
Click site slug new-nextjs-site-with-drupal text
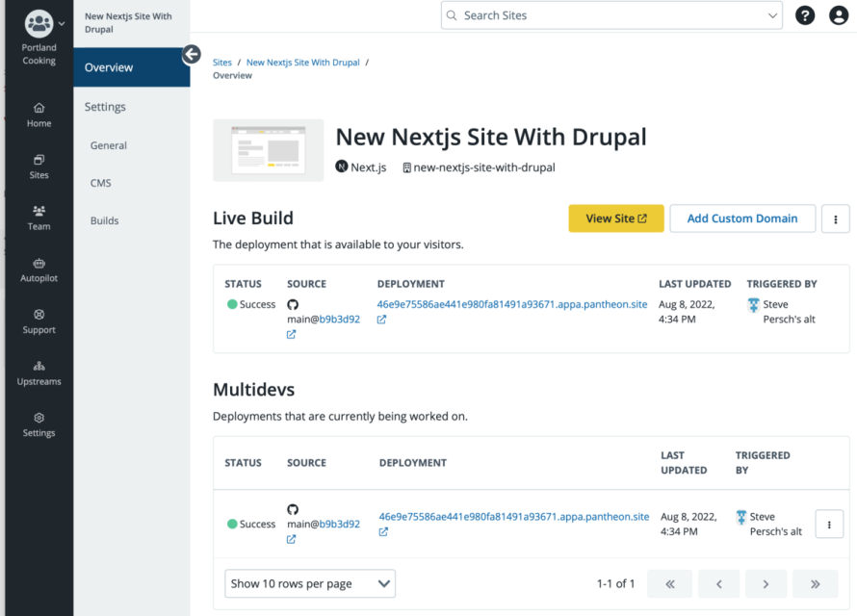484,167
